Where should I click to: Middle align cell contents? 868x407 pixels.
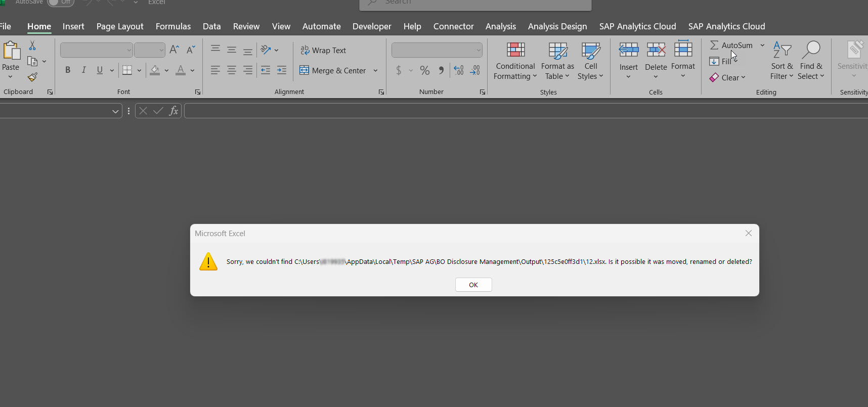pyautogui.click(x=232, y=50)
